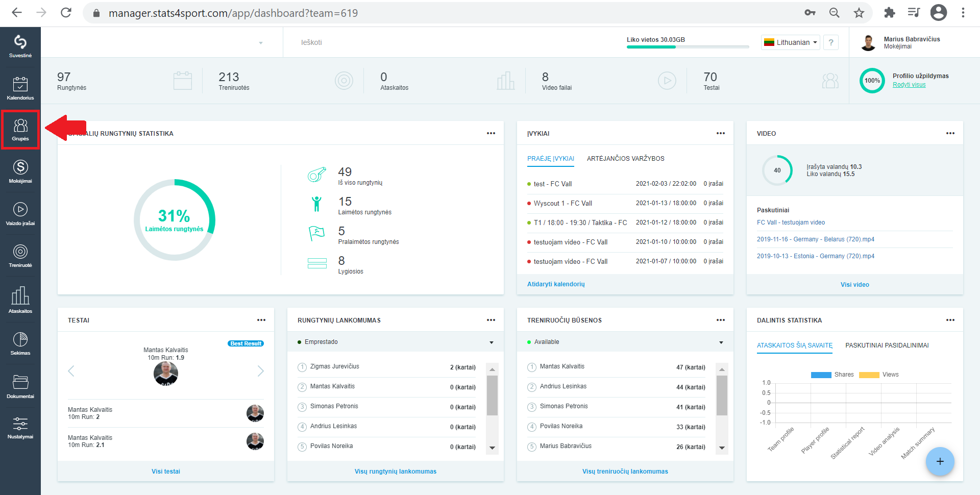Switch to Praėję įvykiai tab
The image size is (980, 495).
(551, 159)
